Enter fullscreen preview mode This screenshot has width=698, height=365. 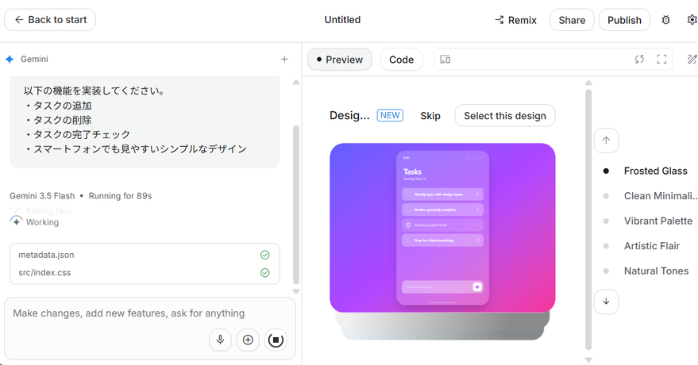[661, 59]
